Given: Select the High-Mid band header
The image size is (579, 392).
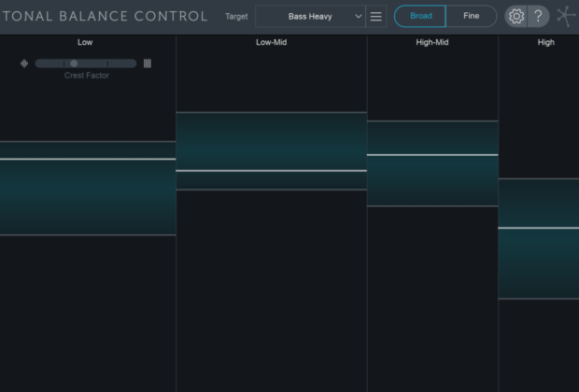Looking at the screenshot, I should pos(432,42).
